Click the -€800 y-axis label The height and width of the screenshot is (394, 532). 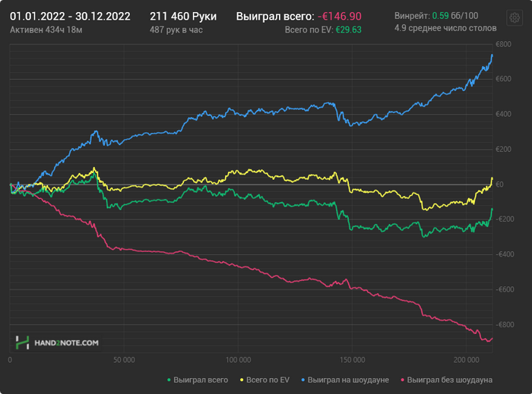[x=505, y=325]
